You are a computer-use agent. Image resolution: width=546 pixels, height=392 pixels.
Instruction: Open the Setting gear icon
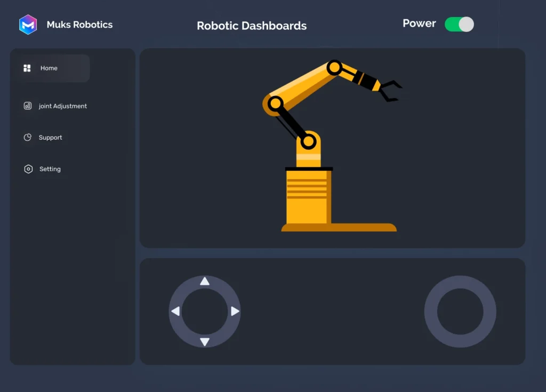28,169
